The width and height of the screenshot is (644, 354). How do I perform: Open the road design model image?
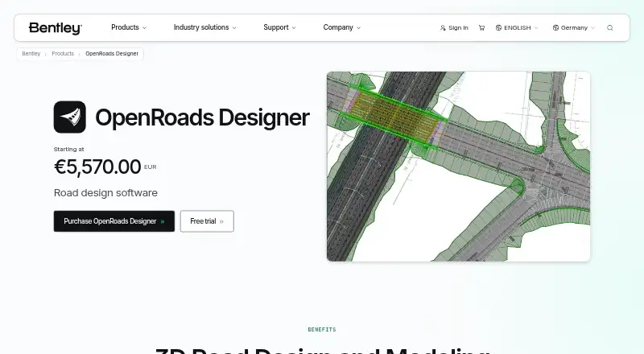[458, 167]
